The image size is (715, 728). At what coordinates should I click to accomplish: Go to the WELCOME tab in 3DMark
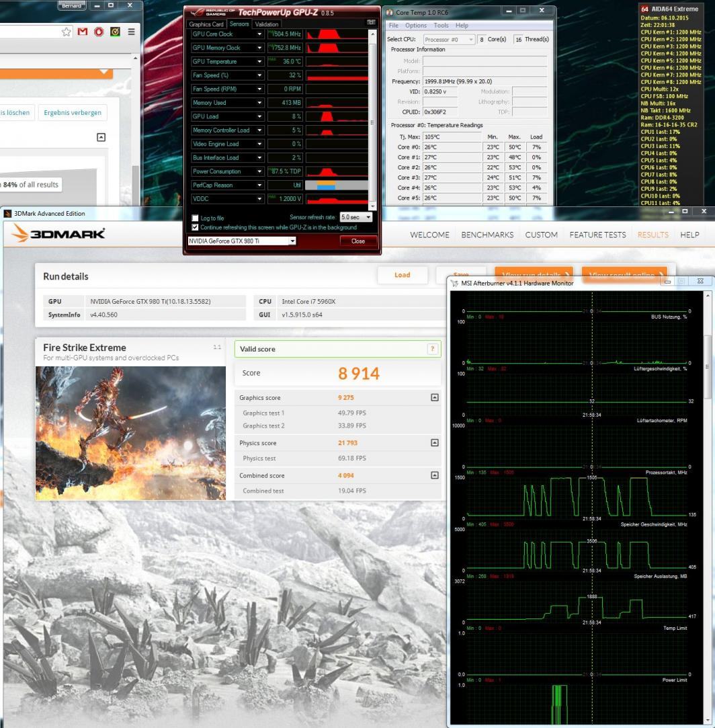429,235
